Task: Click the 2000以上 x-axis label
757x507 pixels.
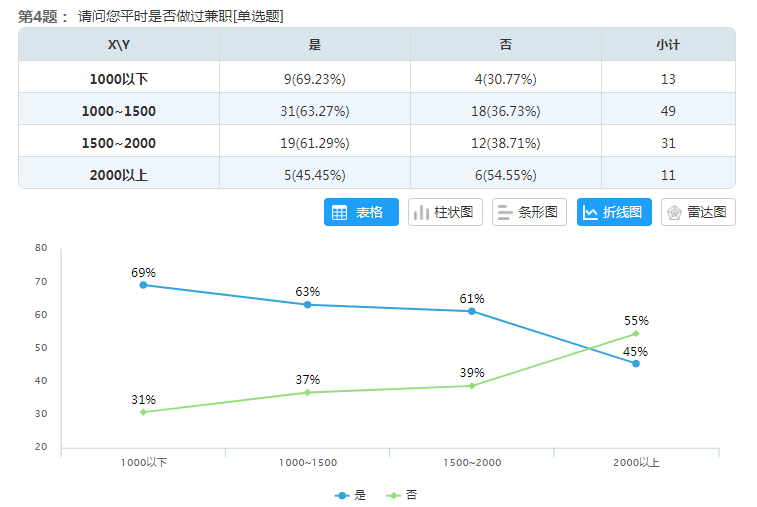Action: (636, 463)
